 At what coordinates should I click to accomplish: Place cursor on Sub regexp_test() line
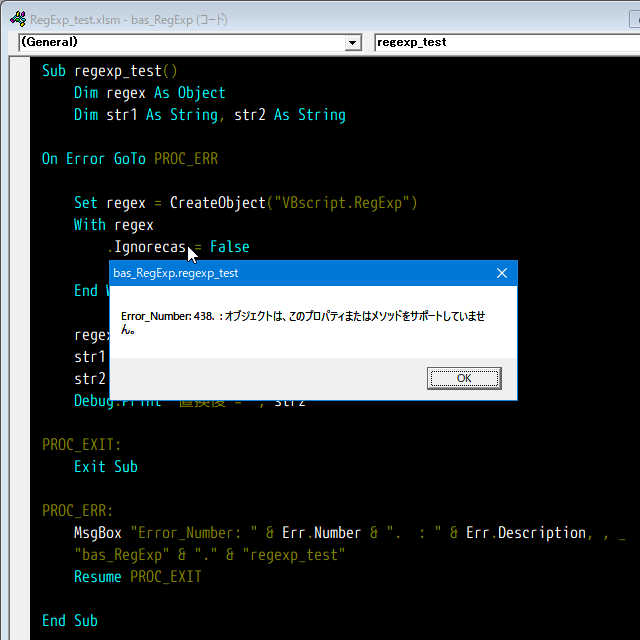tap(109, 71)
